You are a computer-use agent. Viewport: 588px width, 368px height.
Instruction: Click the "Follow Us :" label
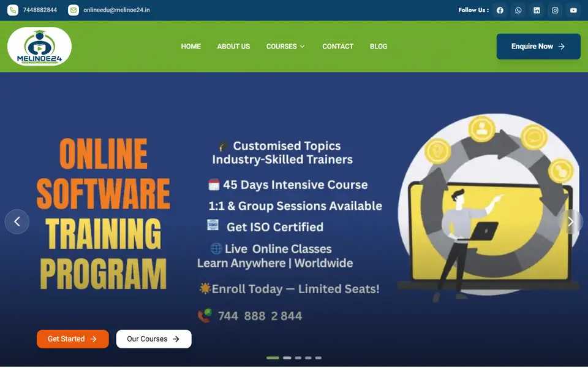(473, 10)
